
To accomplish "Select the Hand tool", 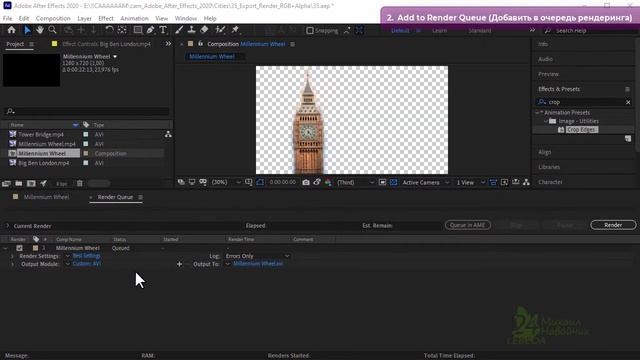I will (x=40, y=30).
